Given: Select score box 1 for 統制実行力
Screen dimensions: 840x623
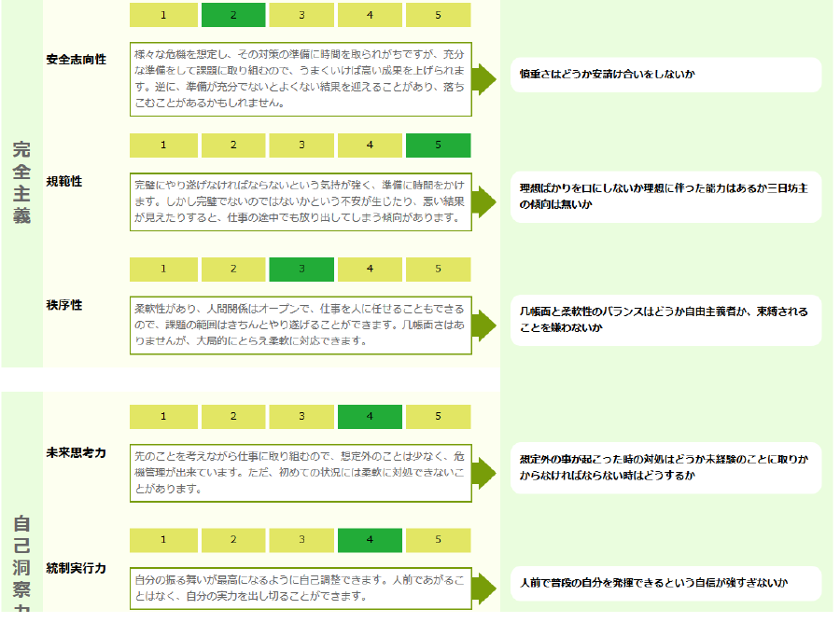Looking at the screenshot, I should coord(163,540).
